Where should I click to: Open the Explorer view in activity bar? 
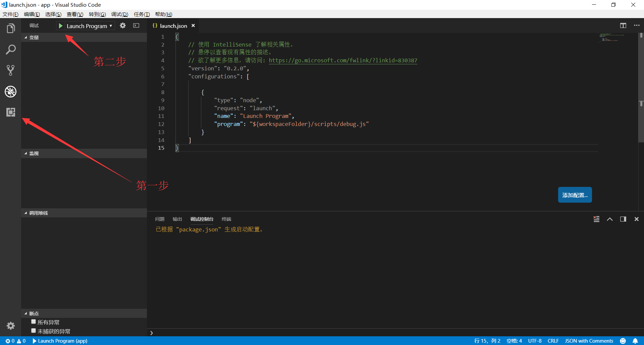click(11, 28)
